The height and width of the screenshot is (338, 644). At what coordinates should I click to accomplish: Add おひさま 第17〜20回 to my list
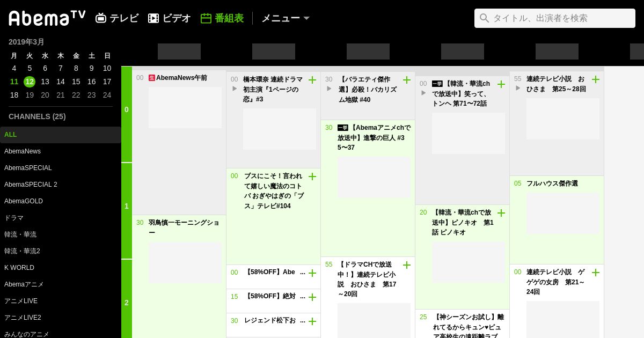[x=407, y=265]
